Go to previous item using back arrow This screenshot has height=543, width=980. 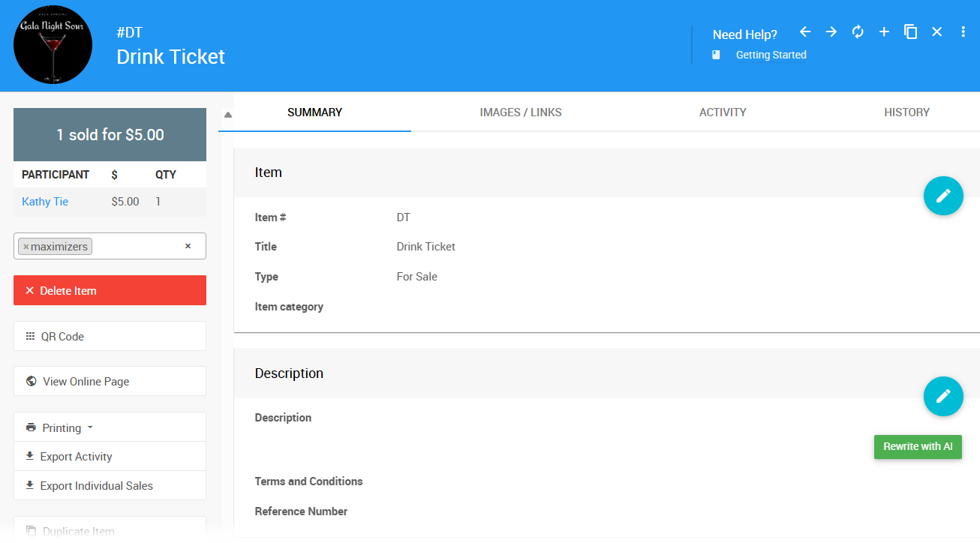[x=805, y=31]
